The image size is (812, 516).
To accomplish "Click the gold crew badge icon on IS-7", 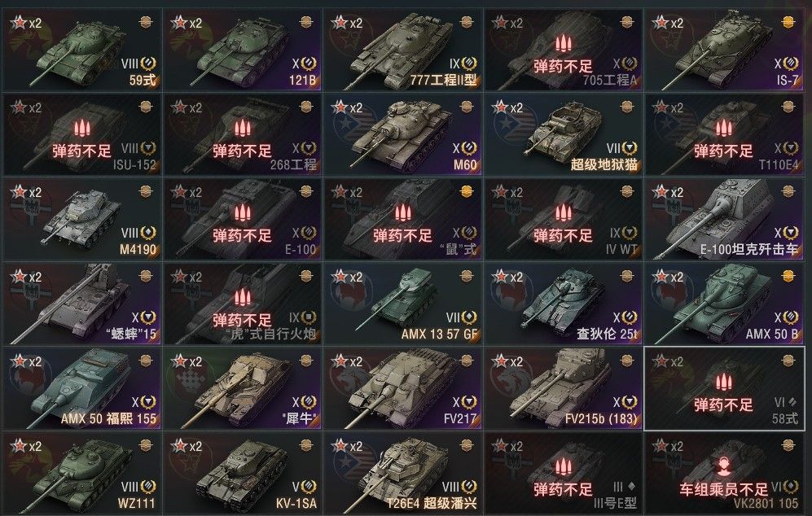I will pyautogui.click(x=788, y=22).
